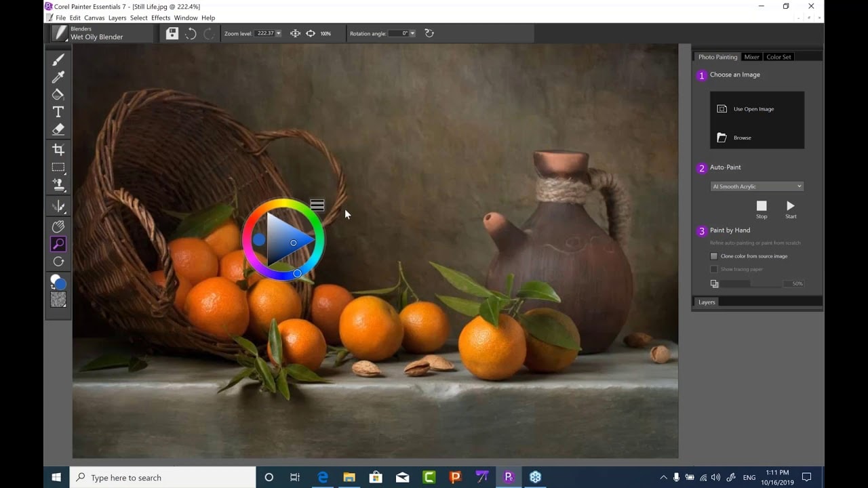Select the Brush tool
Screen dimensions: 868x488
click(58, 60)
